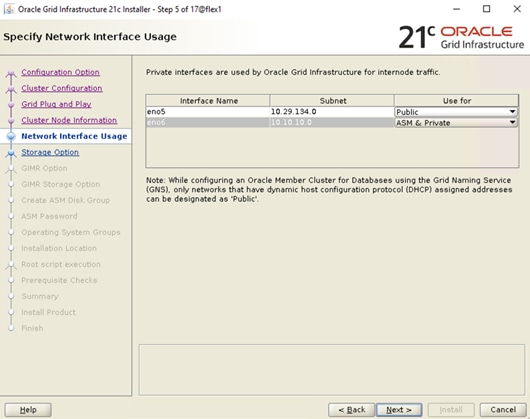Click Operating System Groups step
This screenshot has width=530, height=419.
tap(71, 232)
